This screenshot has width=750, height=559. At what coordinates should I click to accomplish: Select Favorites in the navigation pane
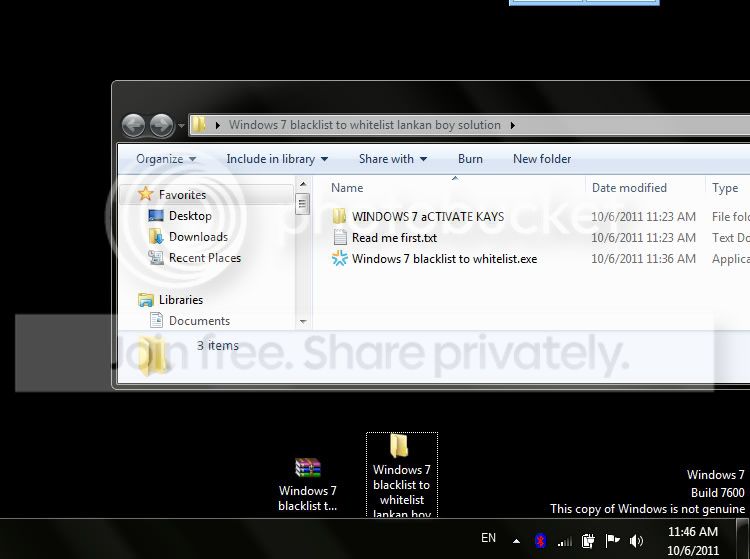[182, 195]
